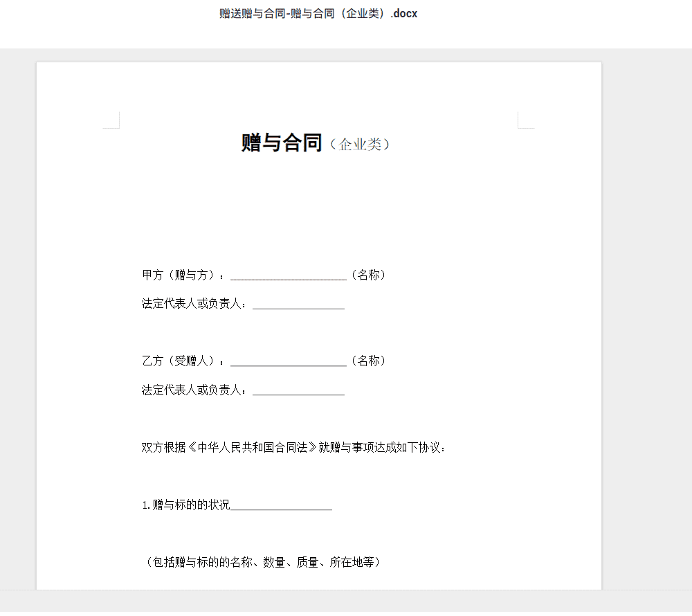
Task: Click 法定代表人或负责人 label under 乙方
Action: pos(194,390)
